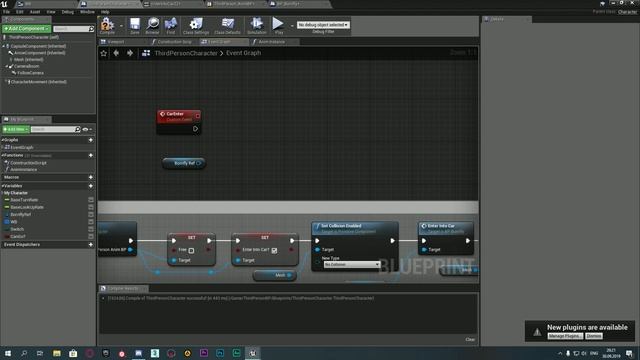This screenshot has height=360, width=640.
Task: Open the File menu
Action: pos(7,12)
